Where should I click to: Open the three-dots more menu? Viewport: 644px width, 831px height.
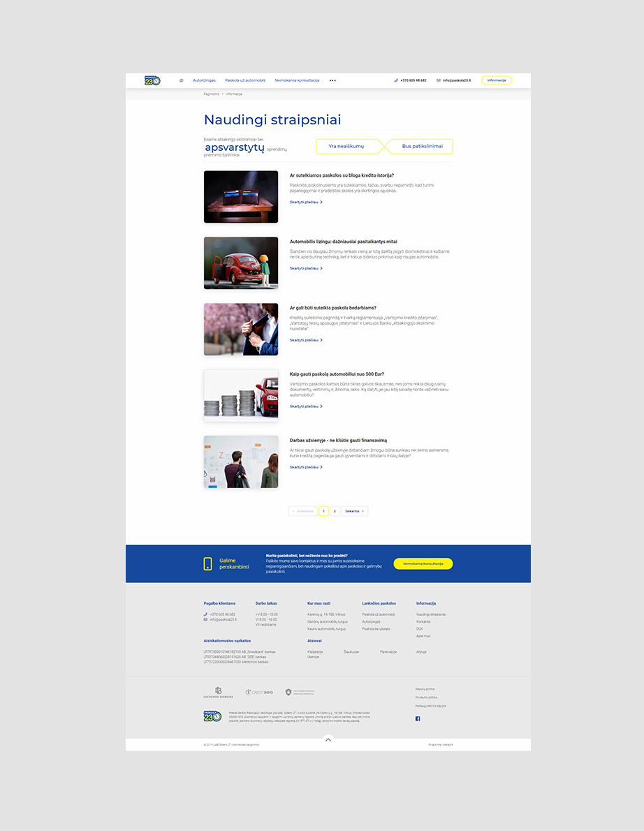coord(332,80)
